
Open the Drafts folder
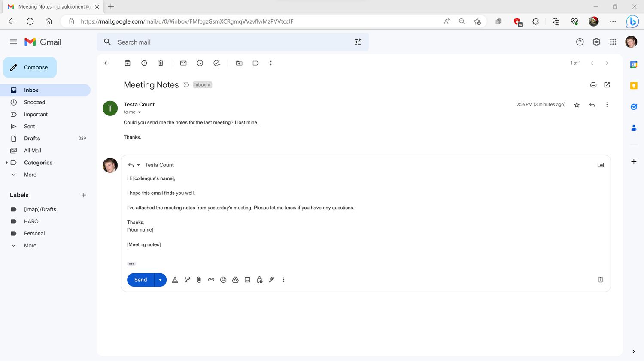tap(32, 139)
